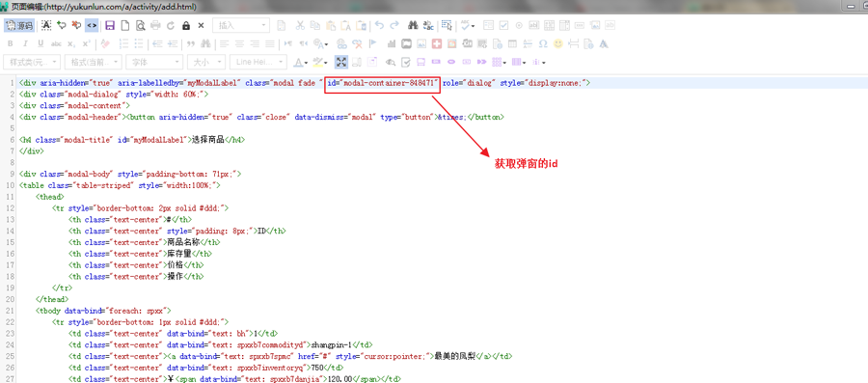Click the Unlink icon with red X
Image resolution: width=868 pixels, height=383 pixels.
(x=357, y=43)
